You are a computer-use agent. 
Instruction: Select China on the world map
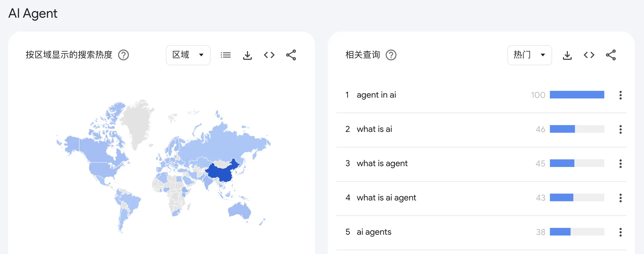point(221,172)
